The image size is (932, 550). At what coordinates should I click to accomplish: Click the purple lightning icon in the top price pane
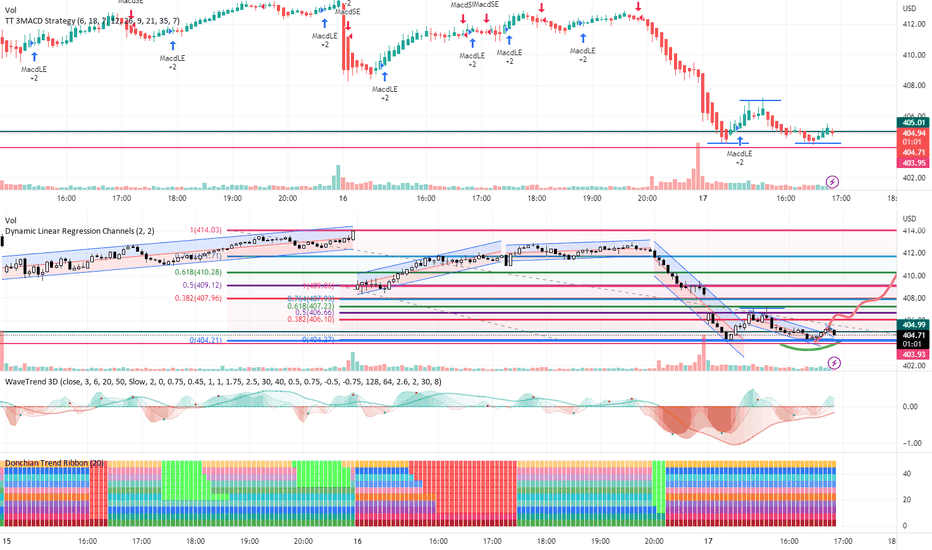(x=833, y=182)
